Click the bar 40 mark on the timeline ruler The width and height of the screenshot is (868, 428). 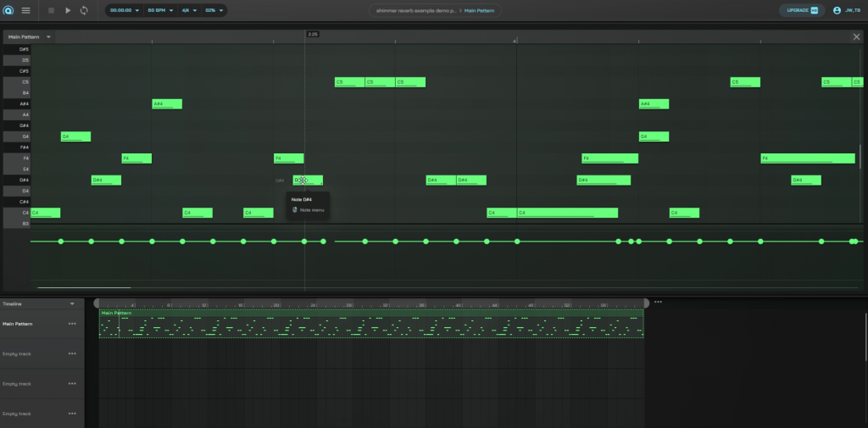(459, 305)
